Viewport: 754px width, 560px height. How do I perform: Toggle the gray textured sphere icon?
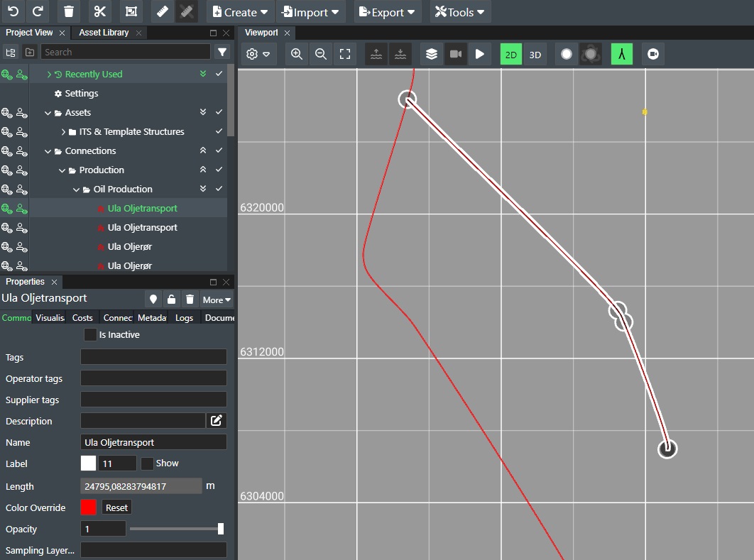pyautogui.click(x=591, y=54)
